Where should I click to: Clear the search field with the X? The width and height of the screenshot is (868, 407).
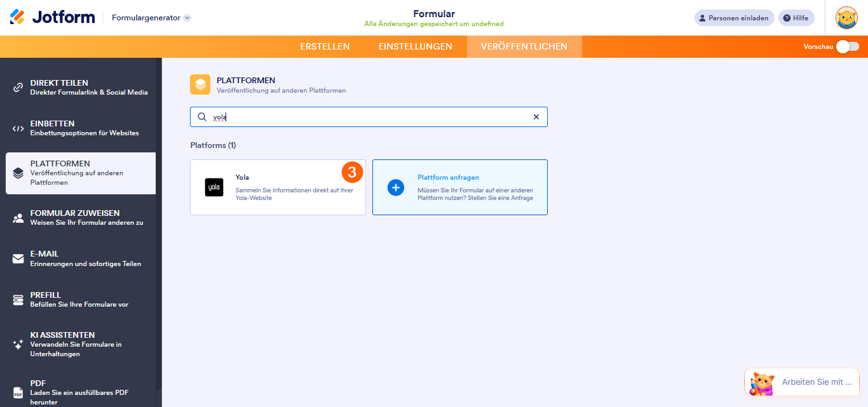pyautogui.click(x=536, y=117)
